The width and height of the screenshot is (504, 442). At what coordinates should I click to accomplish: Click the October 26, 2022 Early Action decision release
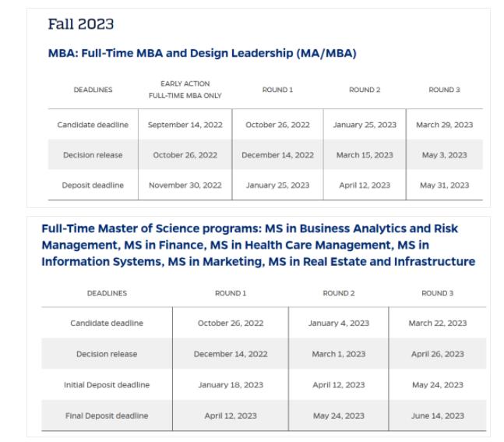click(x=185, y=155)
